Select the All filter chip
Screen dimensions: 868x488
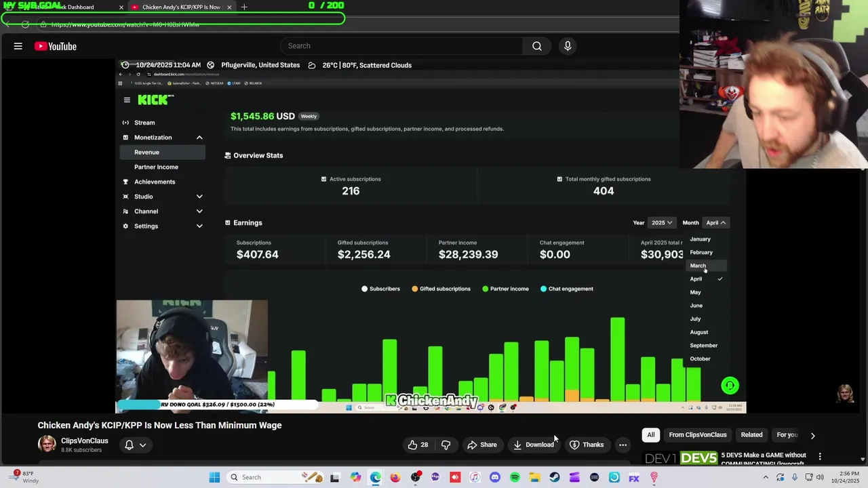coord(650,435)
